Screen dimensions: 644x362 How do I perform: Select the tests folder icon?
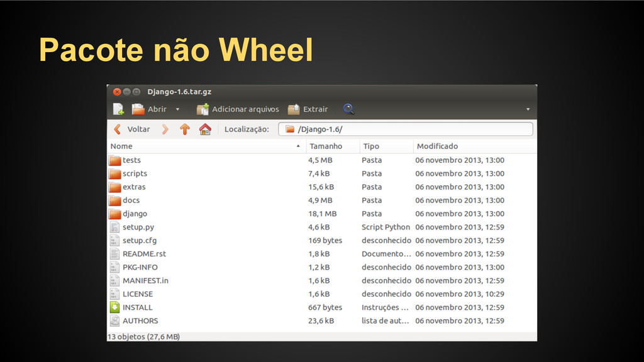coord(115,160)
